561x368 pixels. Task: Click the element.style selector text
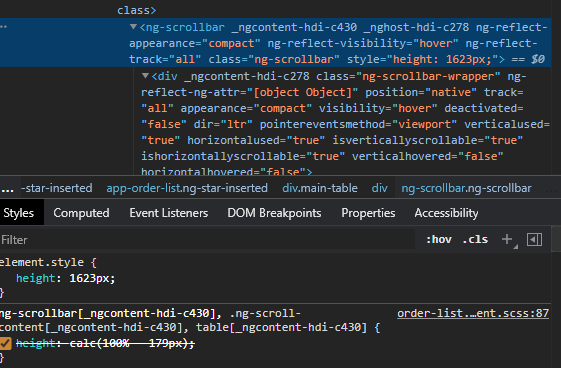(42, 262)
